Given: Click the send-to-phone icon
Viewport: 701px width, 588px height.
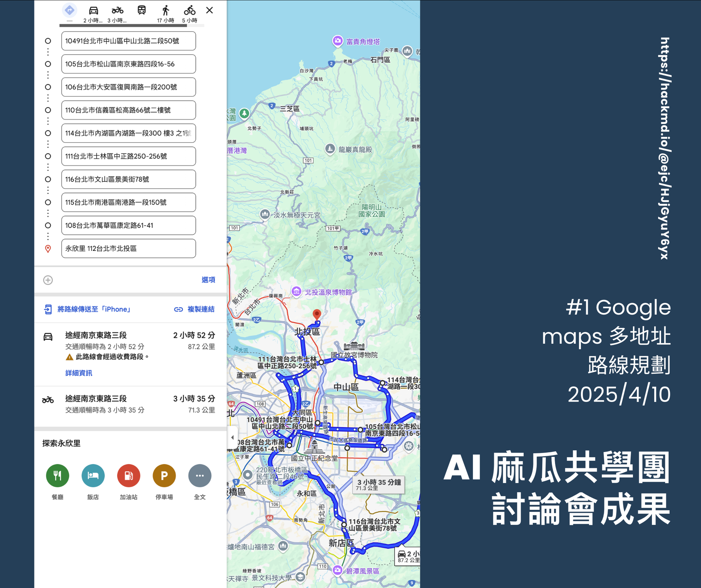Looking at the screenshot, I should [48, 309].
